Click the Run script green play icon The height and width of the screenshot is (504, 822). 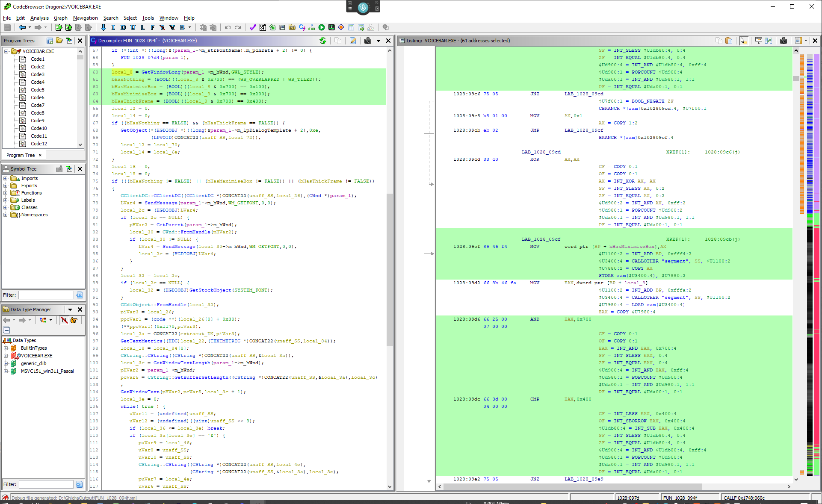[322, 27]
